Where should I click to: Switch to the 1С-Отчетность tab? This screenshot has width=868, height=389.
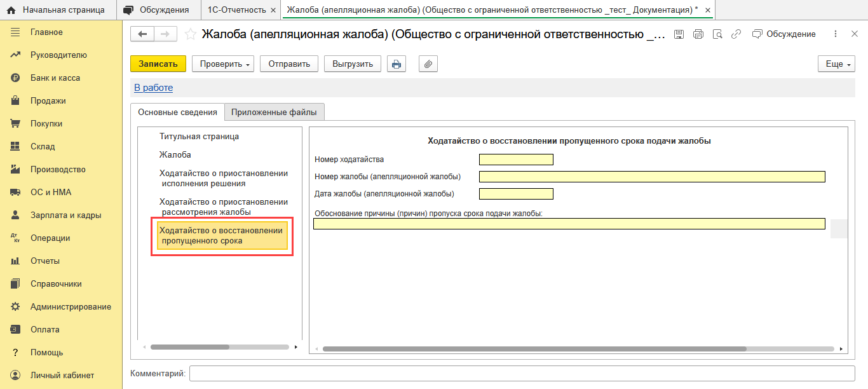point(236,10)
